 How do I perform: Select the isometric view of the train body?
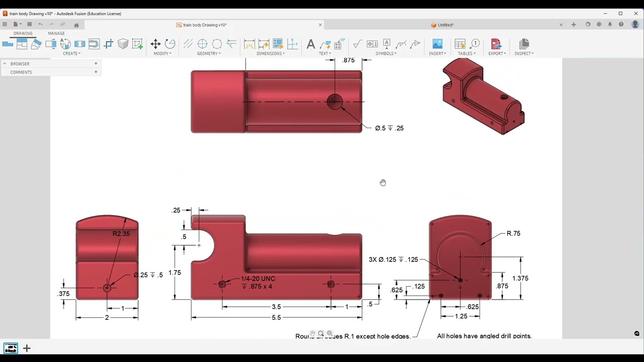483,96
